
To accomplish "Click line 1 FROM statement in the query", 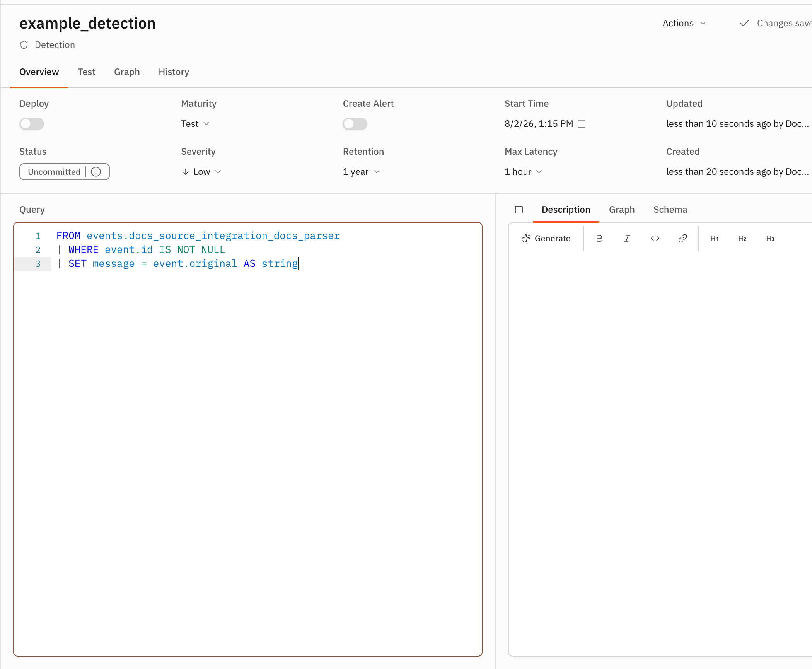I will pyautogui.click(x=198, y=236).
